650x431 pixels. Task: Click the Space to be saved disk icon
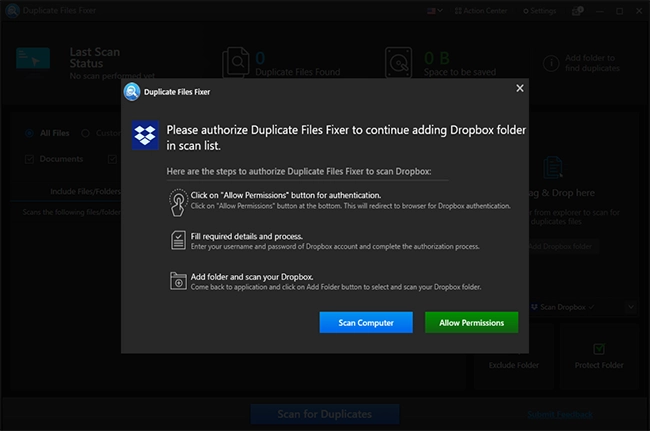tap(398, 63)
